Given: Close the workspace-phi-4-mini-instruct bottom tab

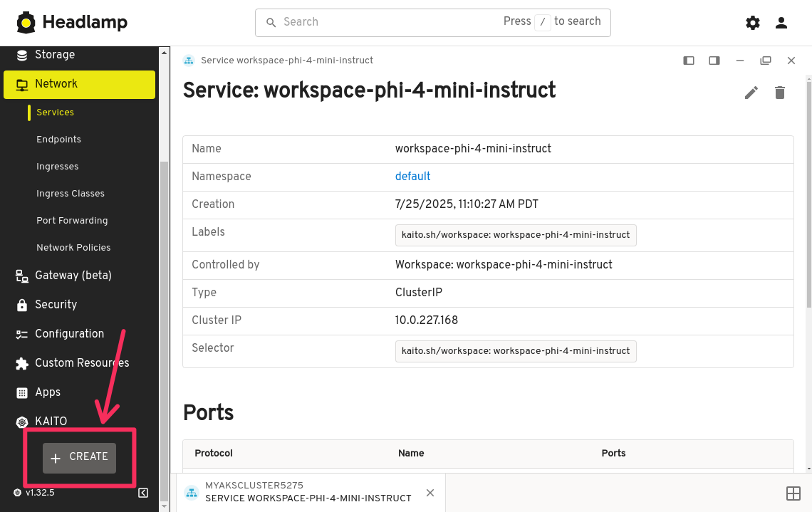Looking at the screenshot, I should pos(430,493).
